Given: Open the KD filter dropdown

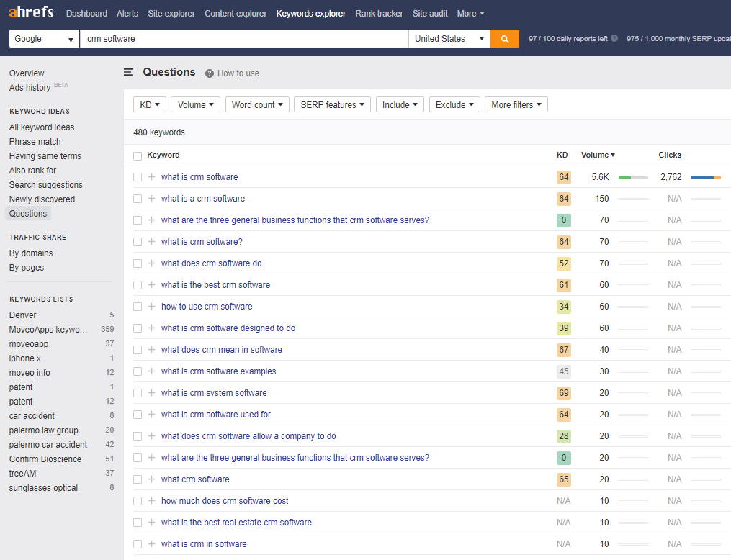Looking at the screenshot, I should [x=150, y=105].
